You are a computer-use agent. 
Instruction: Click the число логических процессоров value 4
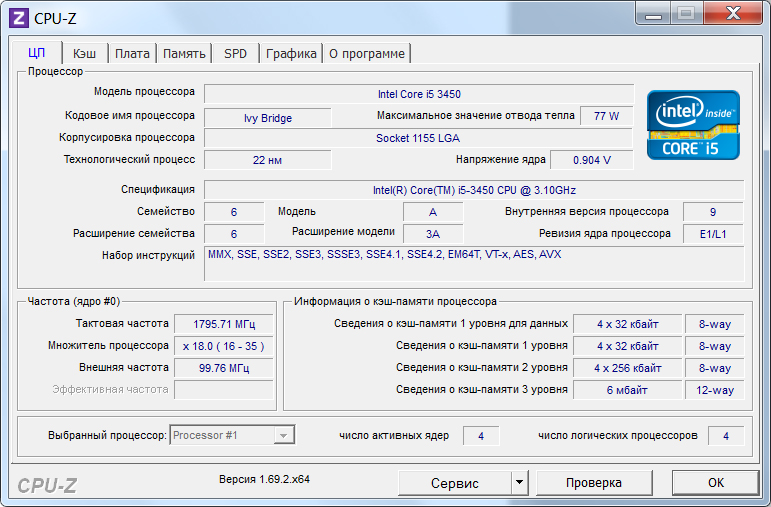click(x=726, y=436)
